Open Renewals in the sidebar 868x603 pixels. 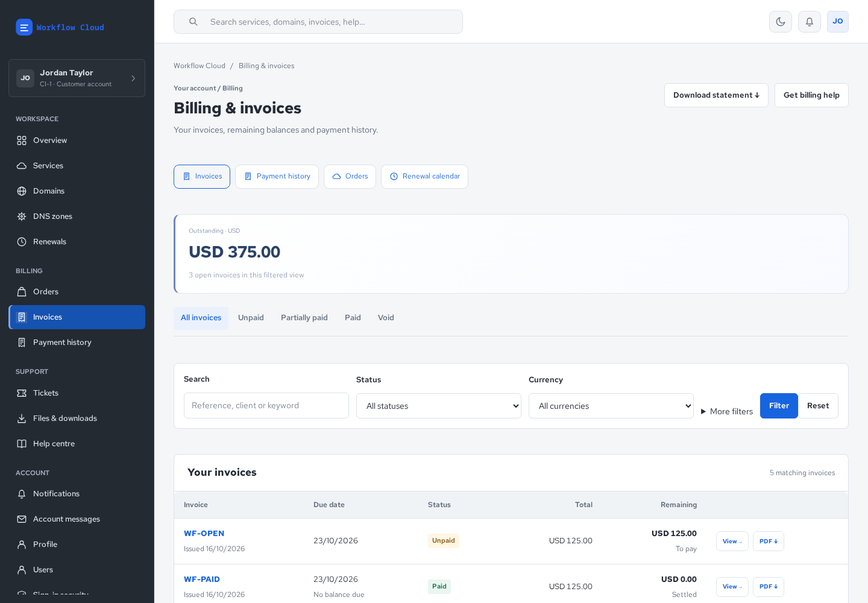(77, 242)
